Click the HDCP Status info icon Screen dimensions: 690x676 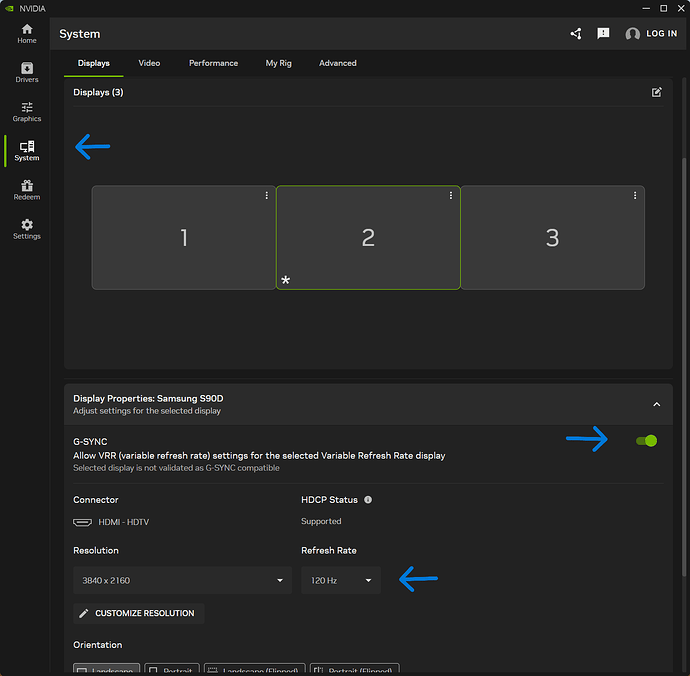[368, 500]
